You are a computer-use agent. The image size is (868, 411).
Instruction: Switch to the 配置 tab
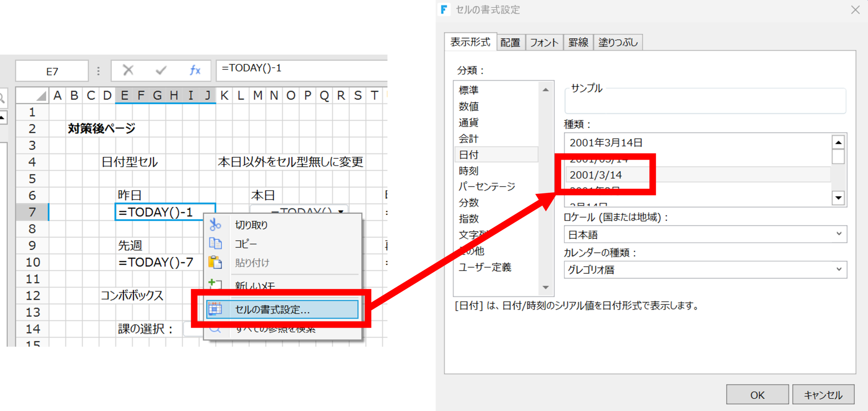(510, 42)
